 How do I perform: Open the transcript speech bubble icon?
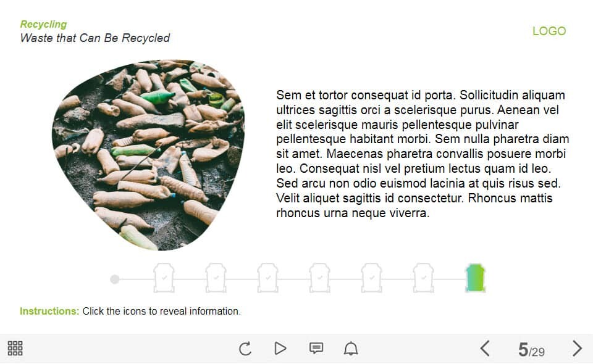pos(316,348)
